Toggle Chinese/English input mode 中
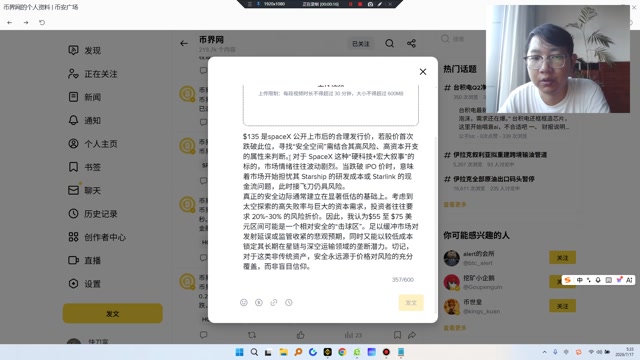640x360 pixels. coord(579,280)
